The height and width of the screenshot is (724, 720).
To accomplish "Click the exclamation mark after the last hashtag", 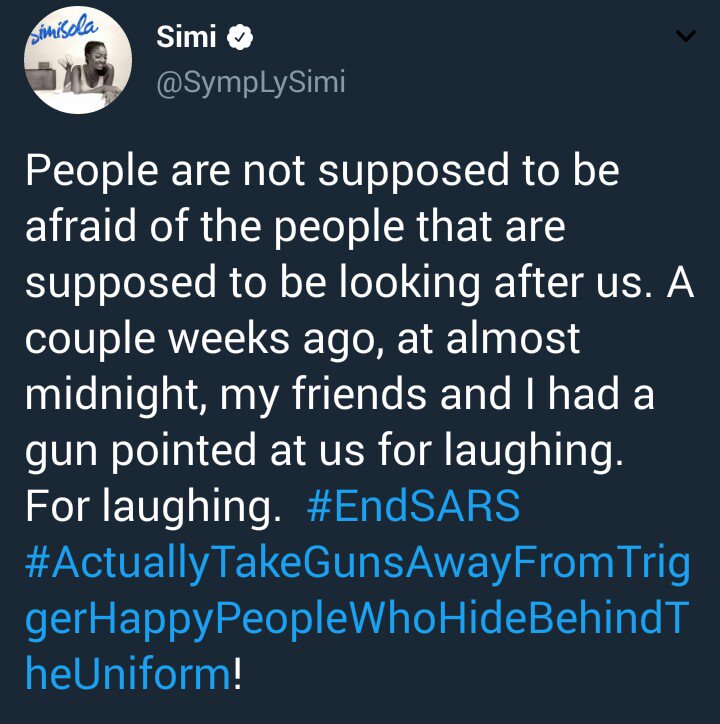I will pos(237,675).
